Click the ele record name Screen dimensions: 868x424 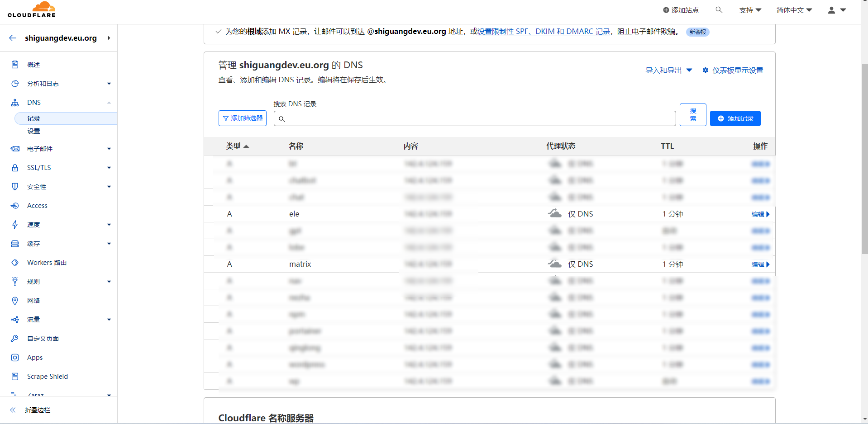click(294, 214)
